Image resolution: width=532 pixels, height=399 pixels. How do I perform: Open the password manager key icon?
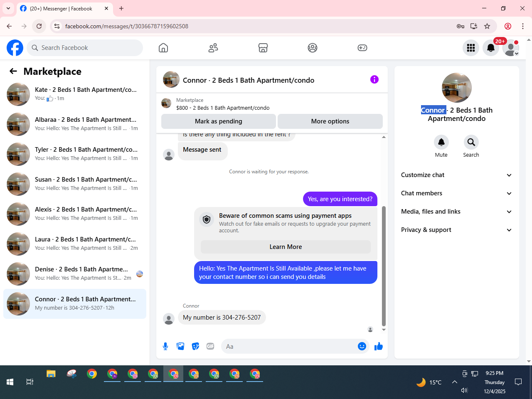click(461, 26)
